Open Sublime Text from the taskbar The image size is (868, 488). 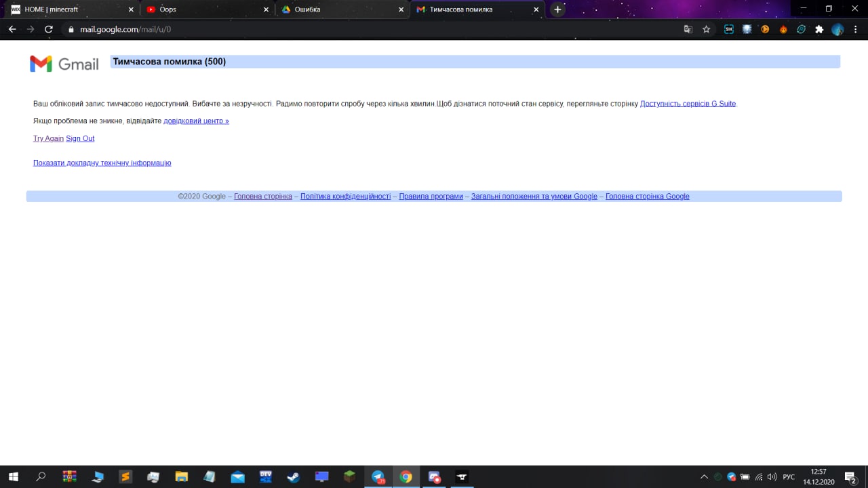pyautogui.click(x=125, y=476)
